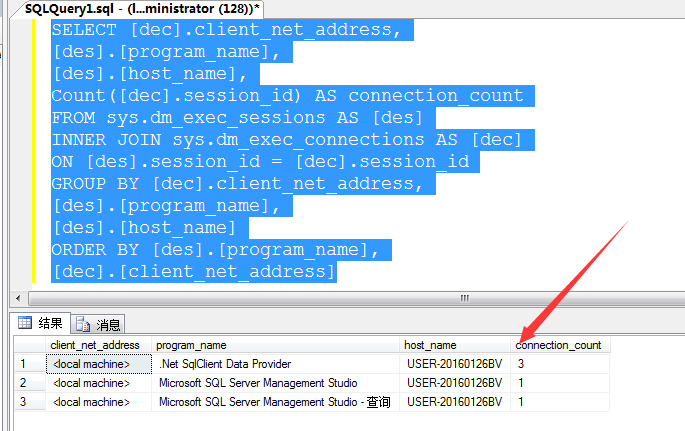Click connection count value 3
This screenshot has width=685, height=431.
coord(560,364)
